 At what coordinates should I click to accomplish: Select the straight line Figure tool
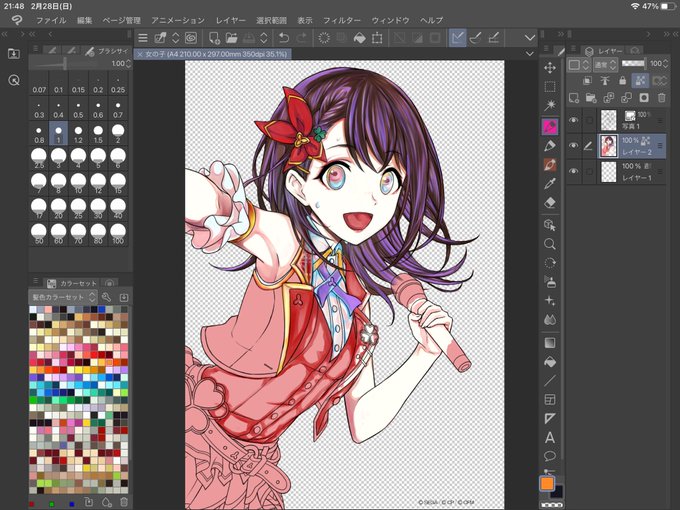coord(550,381)
